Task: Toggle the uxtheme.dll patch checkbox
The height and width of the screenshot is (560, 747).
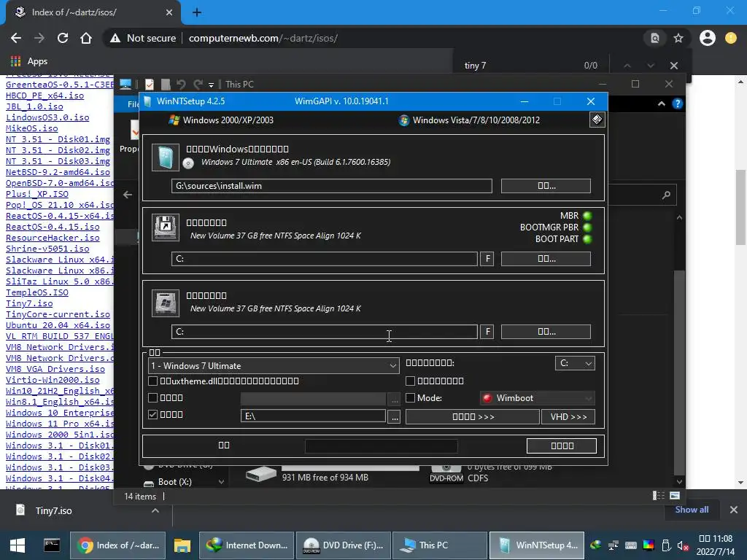Action: (x=153, y=381)
